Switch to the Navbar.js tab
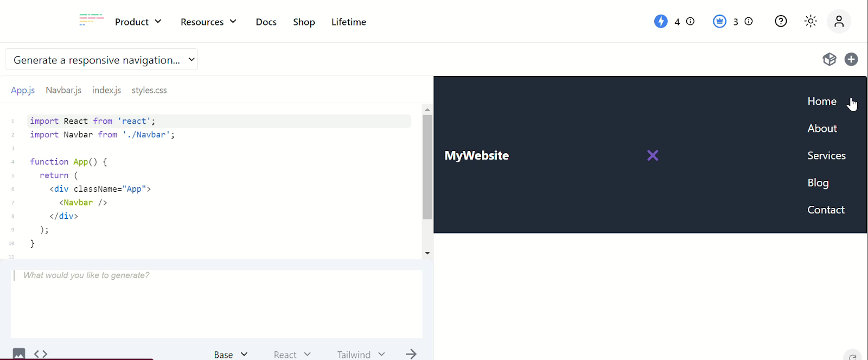The image size is (868, 360). click(63, 90)
